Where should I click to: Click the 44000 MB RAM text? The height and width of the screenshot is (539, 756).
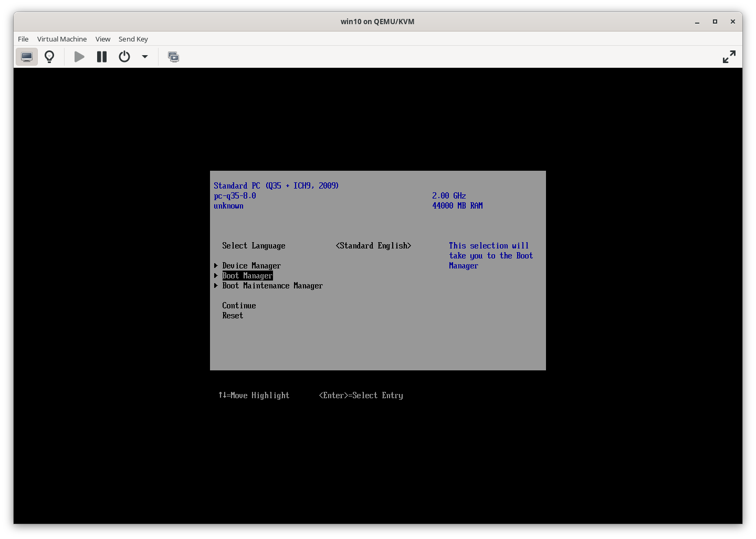pyautogui.click(x=457, y=206)
